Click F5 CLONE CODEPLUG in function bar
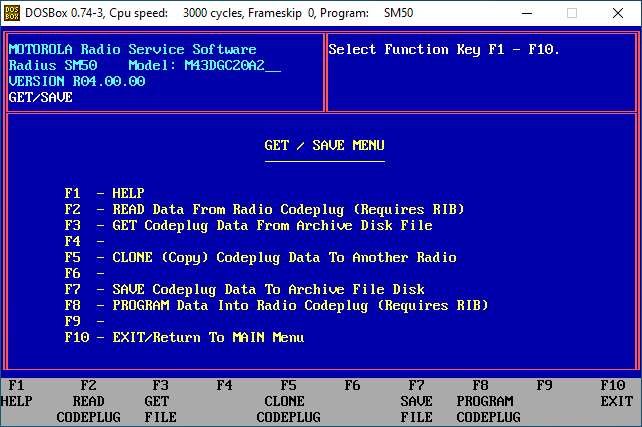 pyautogui.click(x=288, y=401)
